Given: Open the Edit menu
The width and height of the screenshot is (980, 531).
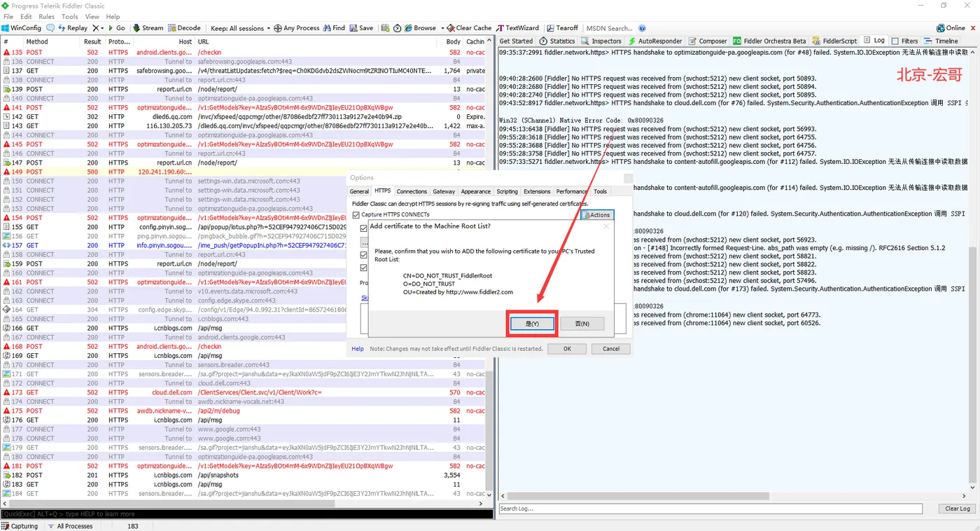Looking at the screenshot, I should (x=27, y=16).
